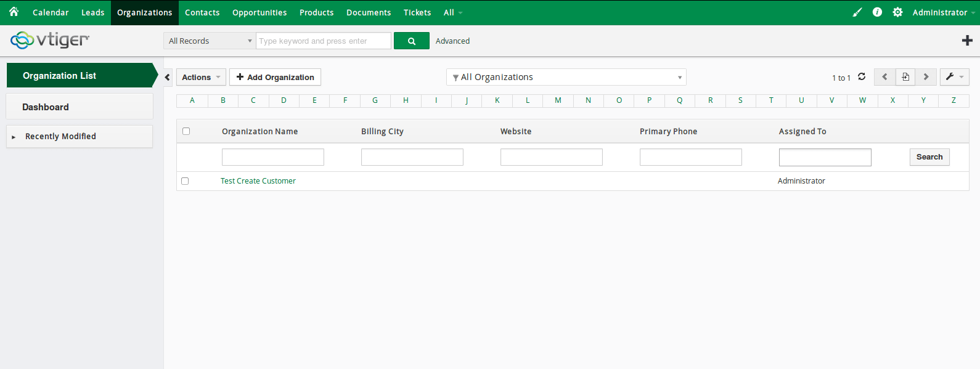Click the Organization Name filter field

click(272, 157)
